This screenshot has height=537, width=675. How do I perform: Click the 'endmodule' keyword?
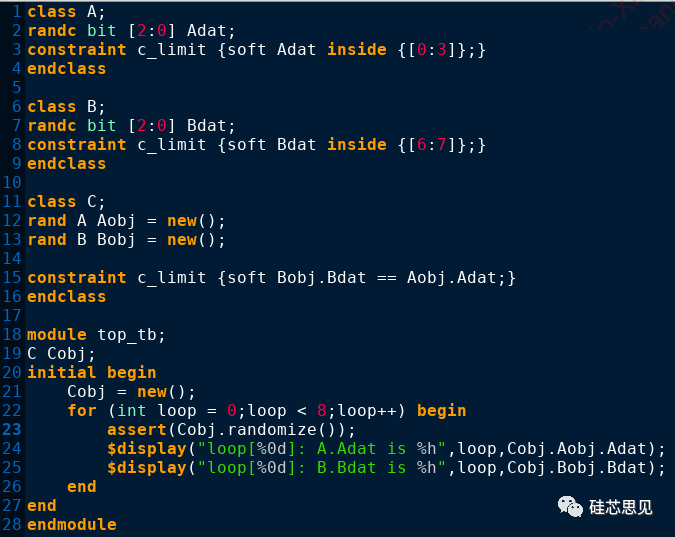(x=72, y=525)
